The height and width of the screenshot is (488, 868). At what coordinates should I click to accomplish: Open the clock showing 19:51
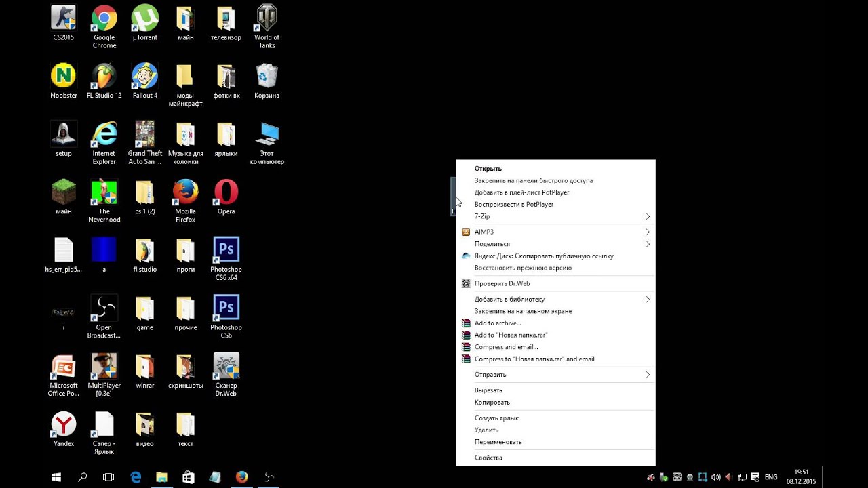pos(802,477)
